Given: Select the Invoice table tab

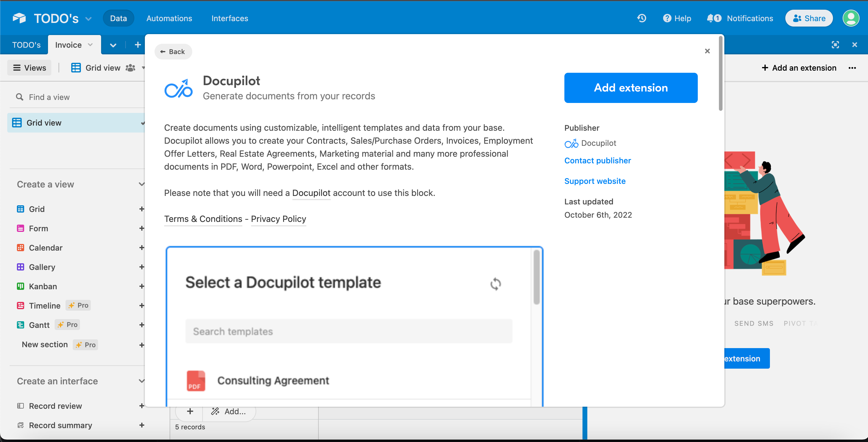Looking at the screenshot, I should pyautogui.click(x=69, y=45).
